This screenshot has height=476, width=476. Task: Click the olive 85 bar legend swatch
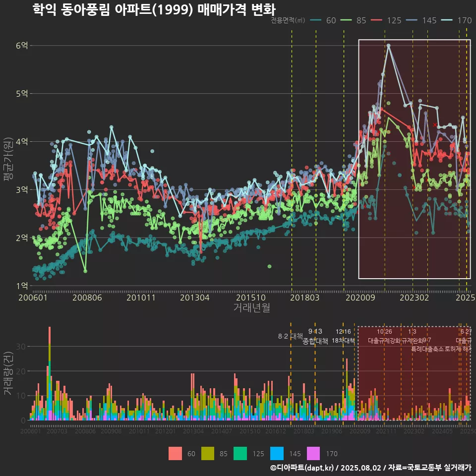click(x=208, y=454)
